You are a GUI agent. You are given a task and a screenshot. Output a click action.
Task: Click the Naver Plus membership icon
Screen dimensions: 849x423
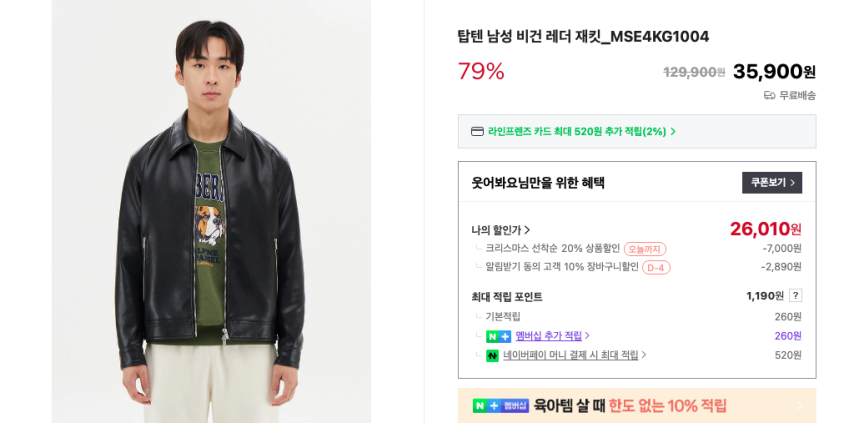coord(498,336)
